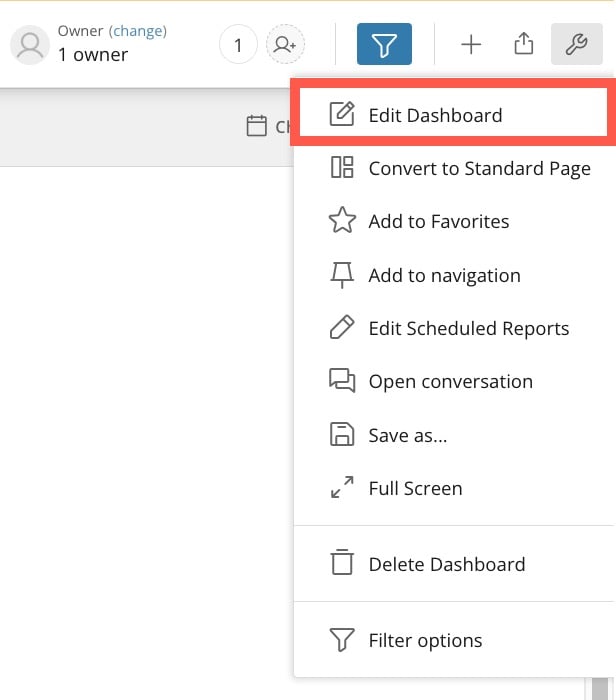Click the calendar icon in gray bar

tap(257, 125)
